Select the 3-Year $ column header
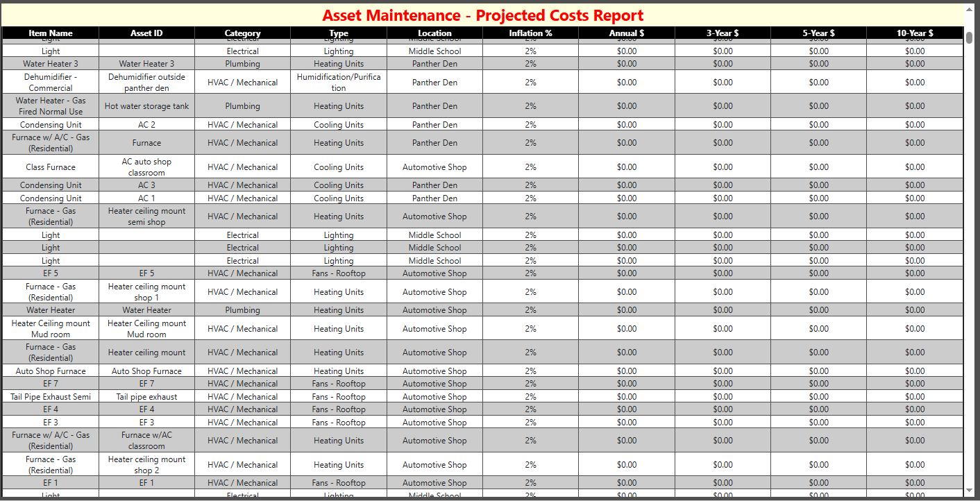Image resolution: width=980 pixels, height=501 pixels. (x=723, y=33)
